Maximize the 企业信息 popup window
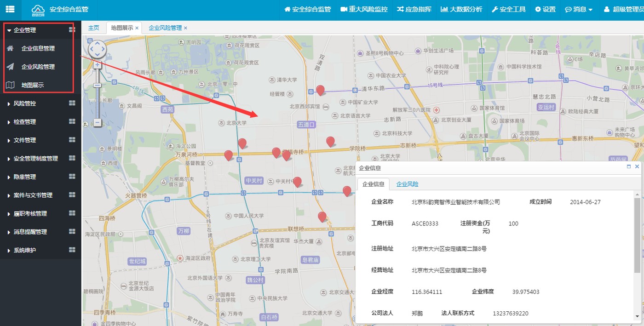Image resolution: width=644 pixels, height=326 pixels. point(629,167)
